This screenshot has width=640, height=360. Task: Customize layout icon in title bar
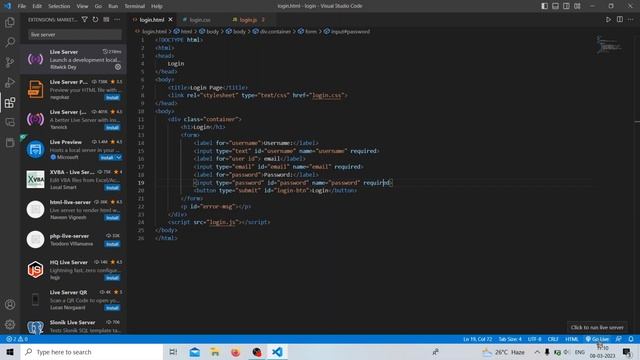(577, 6)
